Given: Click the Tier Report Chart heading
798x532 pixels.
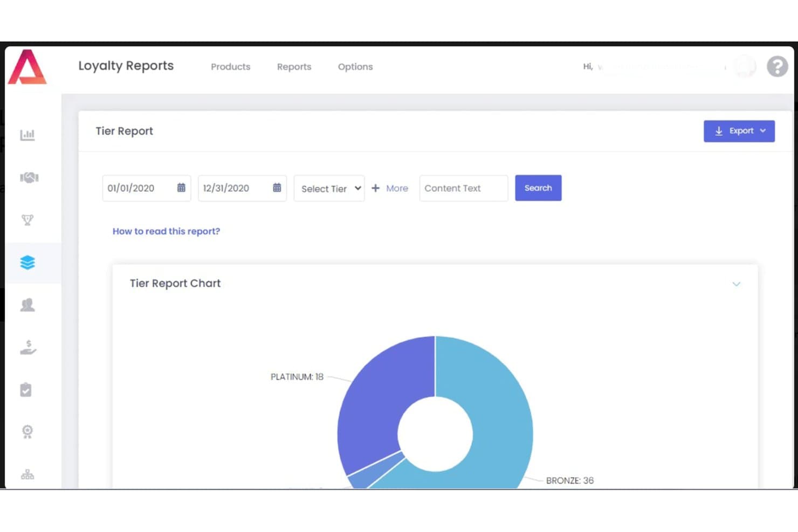Looking at the screenshot, I should [175, 284].
